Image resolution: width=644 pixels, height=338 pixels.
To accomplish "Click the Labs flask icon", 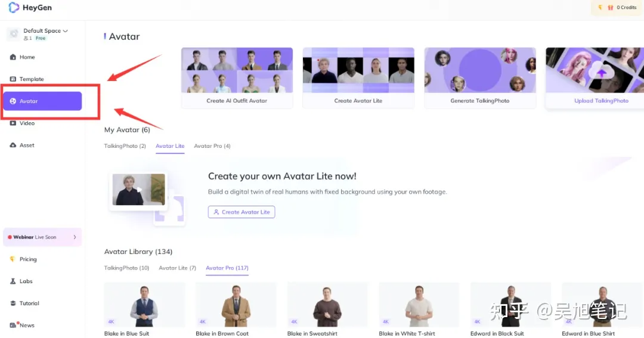I will pyautogui.click(x=13, y=281).
